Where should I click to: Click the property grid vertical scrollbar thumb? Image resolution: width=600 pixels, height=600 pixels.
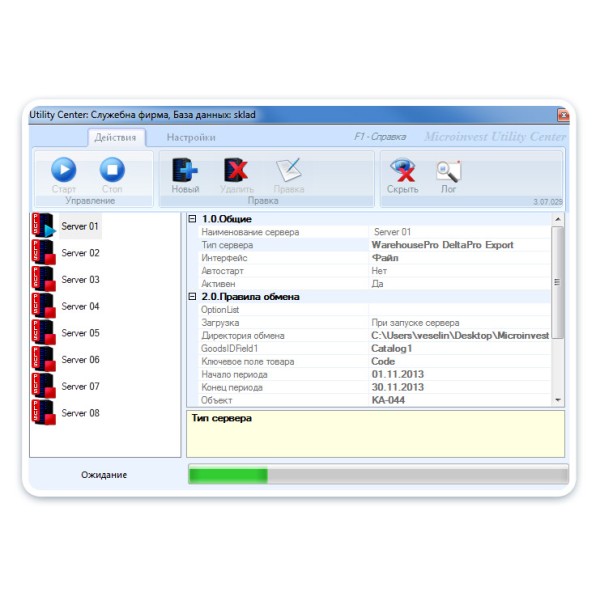[558, 282]
